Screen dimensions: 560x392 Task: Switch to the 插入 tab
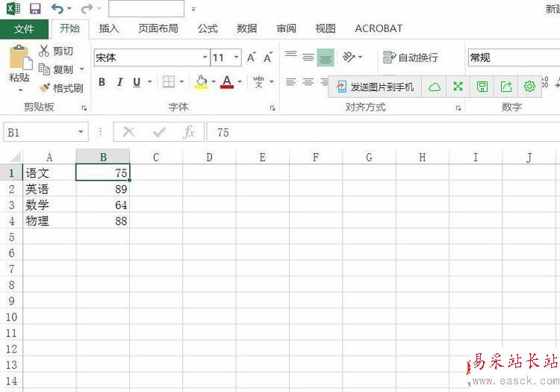point(109,28)
